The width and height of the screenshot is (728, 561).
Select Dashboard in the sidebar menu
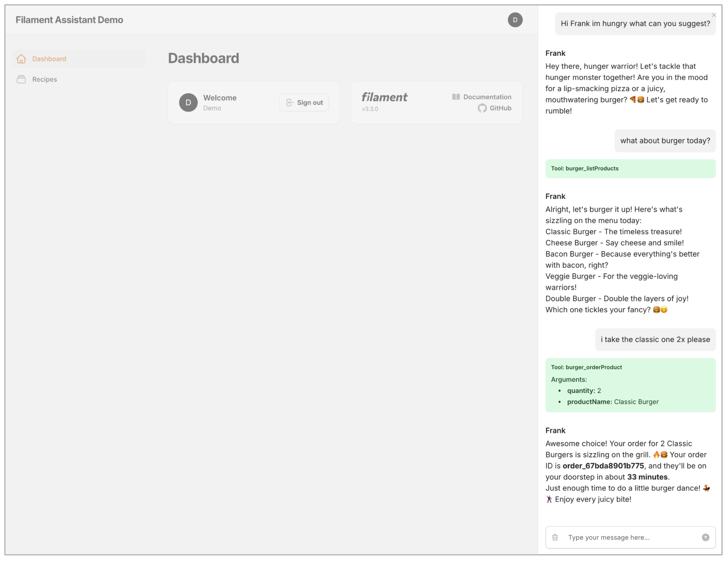click(49, 59)
